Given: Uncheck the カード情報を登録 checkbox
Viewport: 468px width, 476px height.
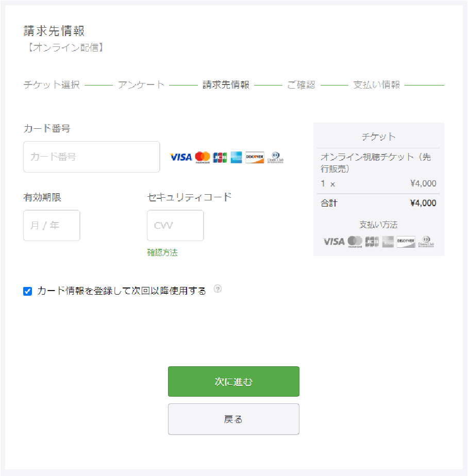Looking at the screenshot, I should point(28,292).
